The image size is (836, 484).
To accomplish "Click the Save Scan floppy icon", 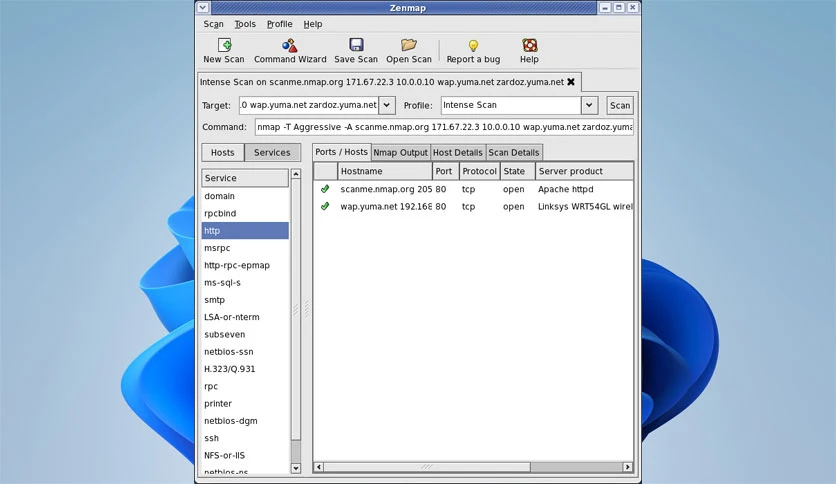I will [356, 45].
